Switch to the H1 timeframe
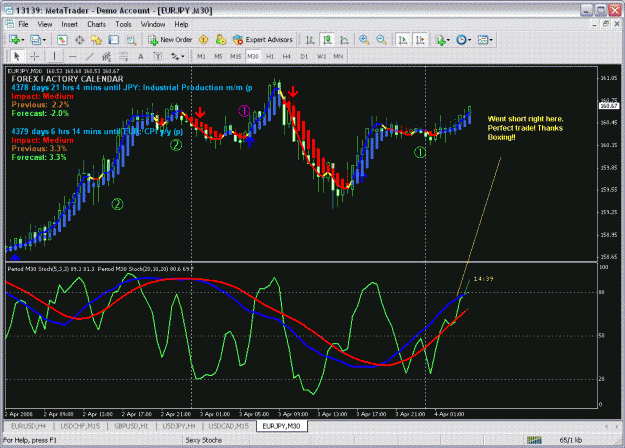 270,57
